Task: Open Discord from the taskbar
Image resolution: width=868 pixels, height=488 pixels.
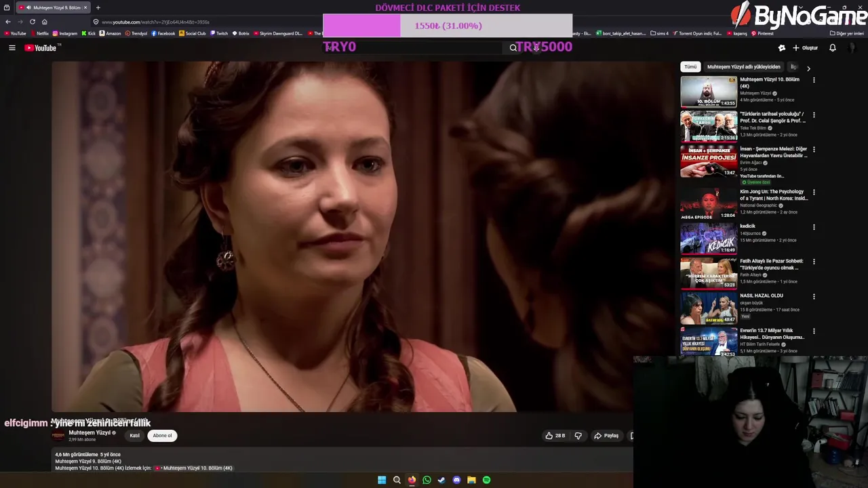Action: pyautogui.click(x=456, y=480)
